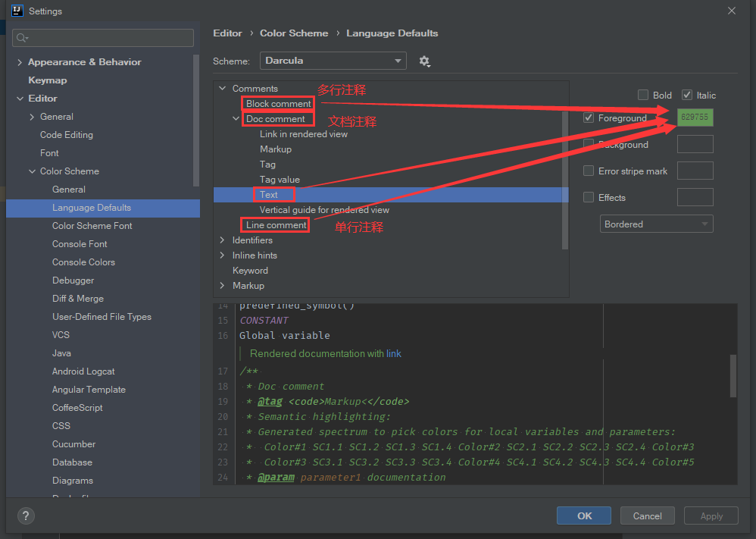Open CoffeeScript color settings
This screenshot has width=756, height=539.
coord(77,408)
